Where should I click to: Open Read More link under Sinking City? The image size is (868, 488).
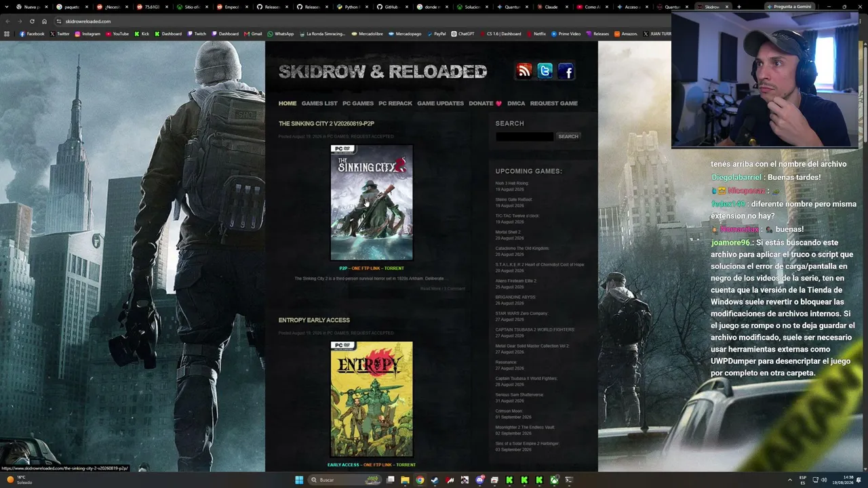[x=431, y=289]
